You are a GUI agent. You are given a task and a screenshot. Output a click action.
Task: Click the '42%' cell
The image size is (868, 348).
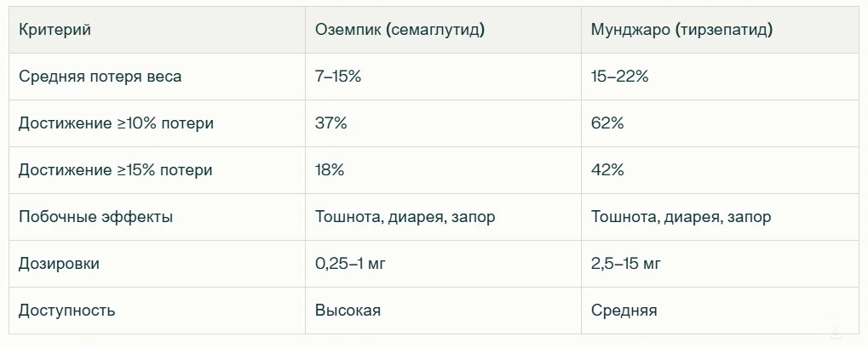(607, 170)
